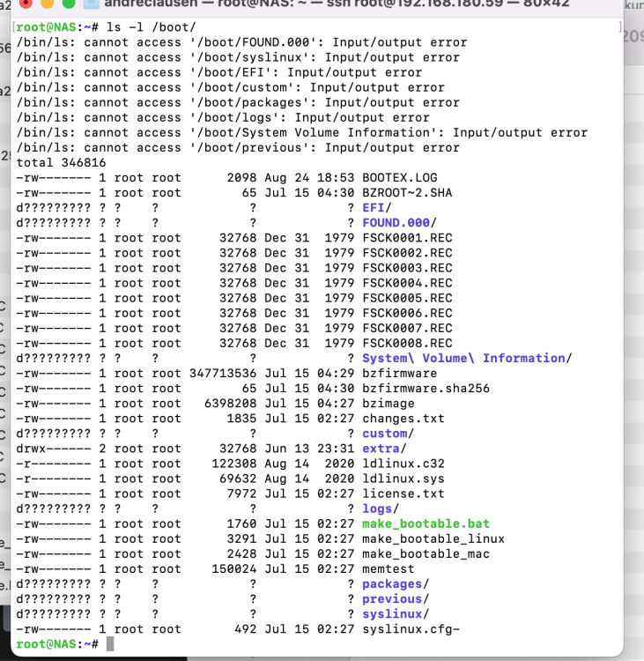644x661 pixels.
Task: Click the previous/ directory entry
Action: click(396, 599)
